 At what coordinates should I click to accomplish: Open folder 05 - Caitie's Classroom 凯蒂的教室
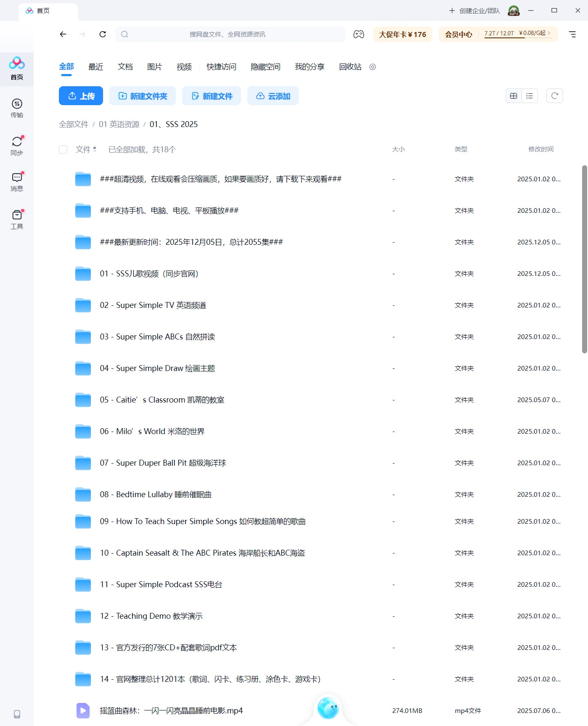click(x=162, y=400)
